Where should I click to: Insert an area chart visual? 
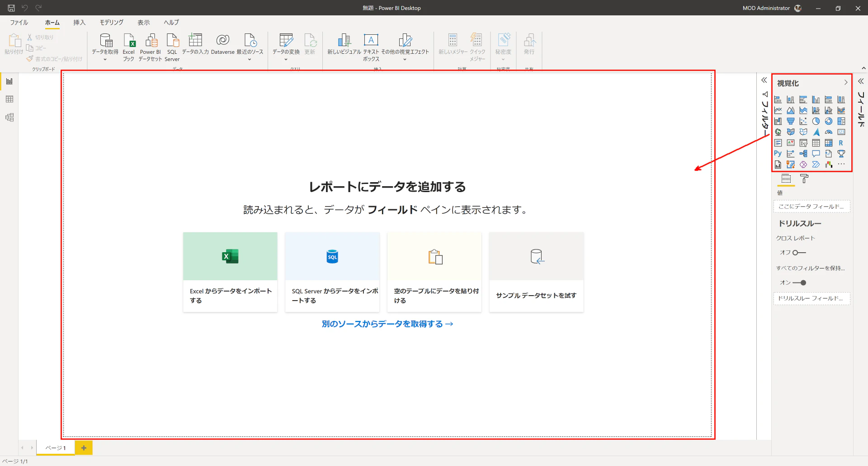click(790, 110)
